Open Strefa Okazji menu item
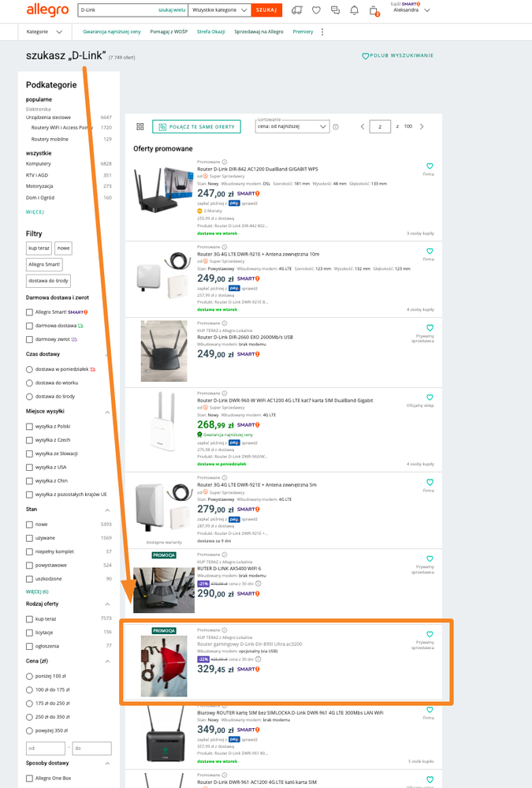532x788 pixels. [x=210, y=32]
